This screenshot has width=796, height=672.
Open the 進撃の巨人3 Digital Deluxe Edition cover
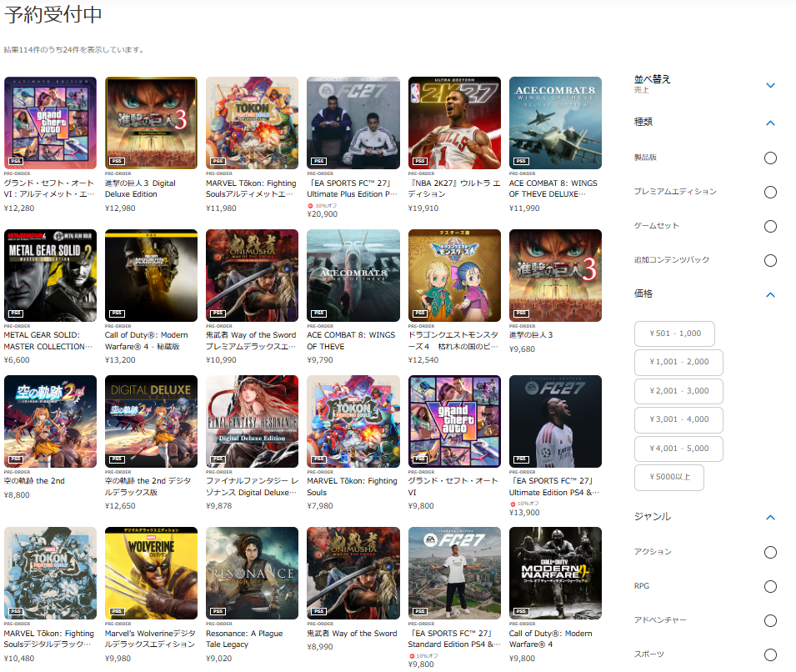point(151,123)
